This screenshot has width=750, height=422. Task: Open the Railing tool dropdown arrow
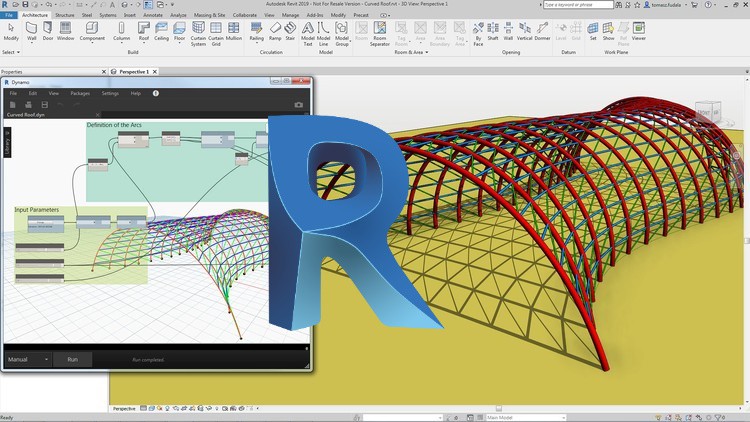tap(256, 43)
